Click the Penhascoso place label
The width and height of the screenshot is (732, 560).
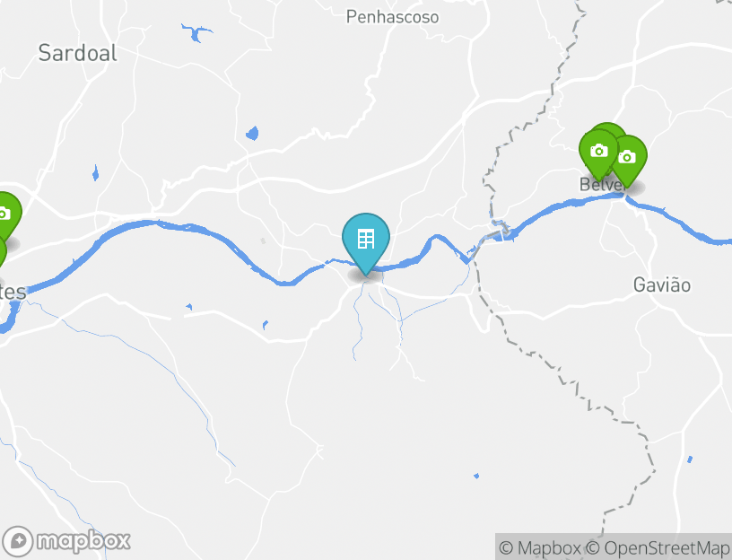click(x=392, y=17)
